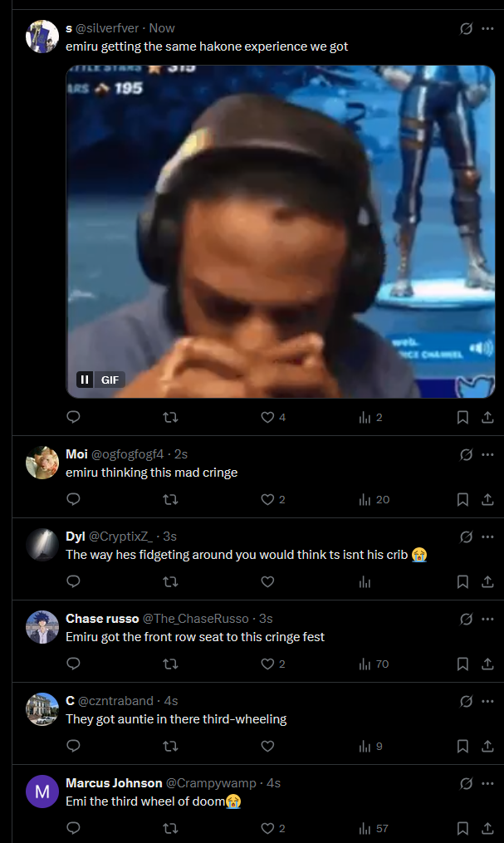504x843 pixels.
Task: Open the @CryptixZ_ profile handle
Action: pos(121,537)
